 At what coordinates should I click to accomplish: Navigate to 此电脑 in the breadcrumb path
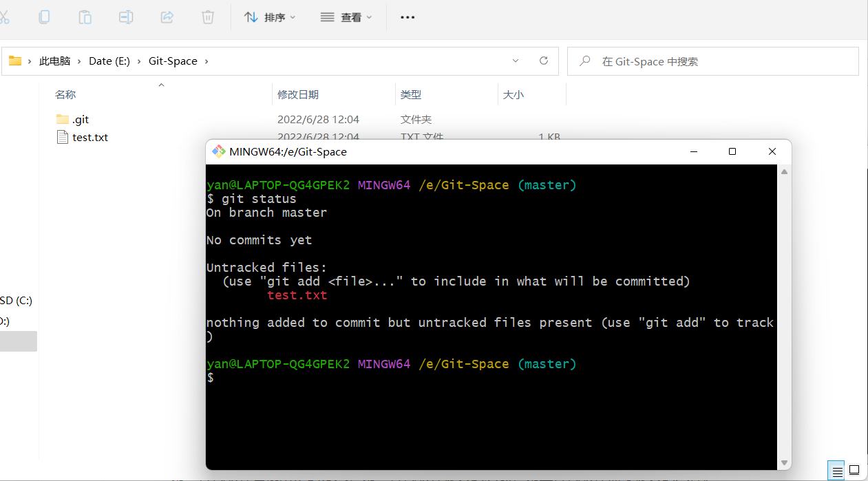(55, 61)
